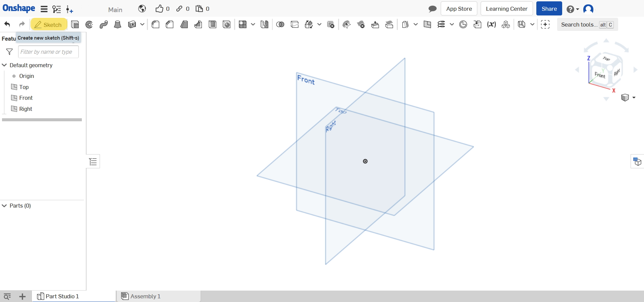Select the Part Studio 1 tab
This screenshot has width=644, height=302.
62,296
